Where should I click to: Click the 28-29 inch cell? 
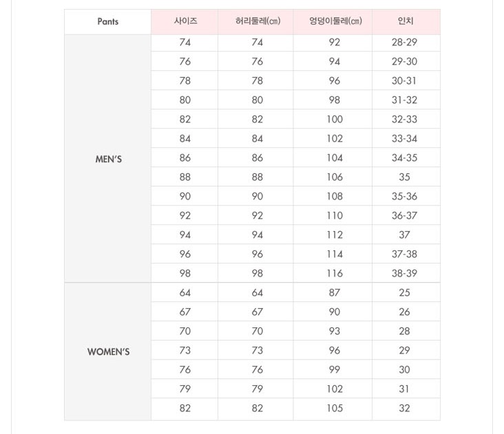(405, 42)
